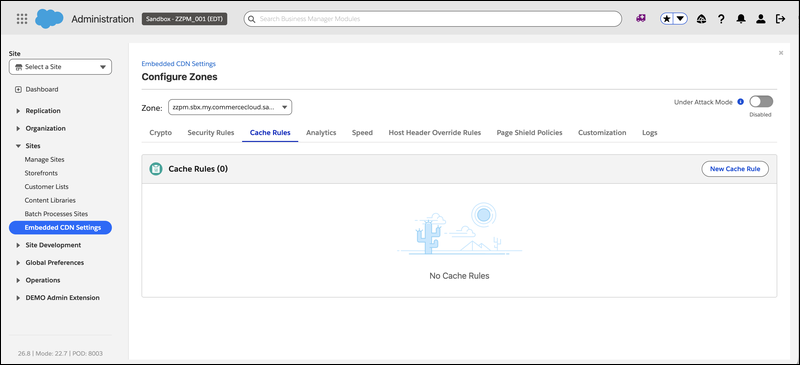Image resolution: width=800 pixels, height=365 pixels.
Task: Click the log out icon
Action: pos(780,19)
